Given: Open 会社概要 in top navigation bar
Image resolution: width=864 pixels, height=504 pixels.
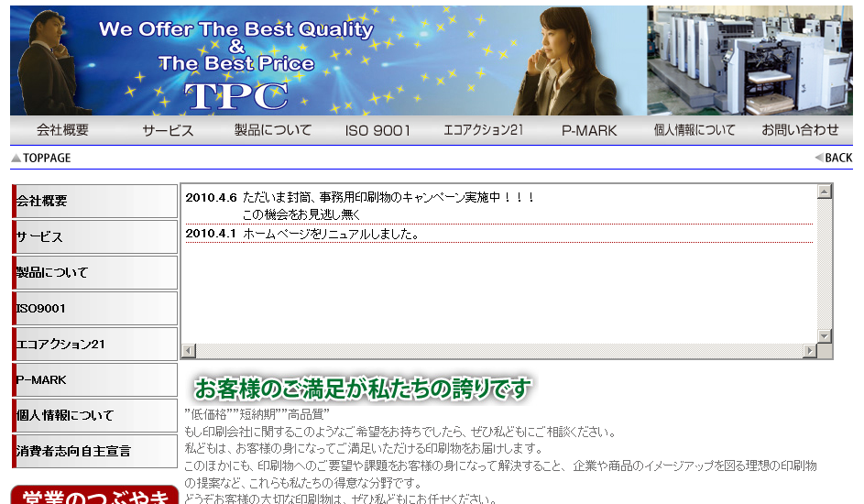Looking at the screenshot, I should [x=62, y=130].
